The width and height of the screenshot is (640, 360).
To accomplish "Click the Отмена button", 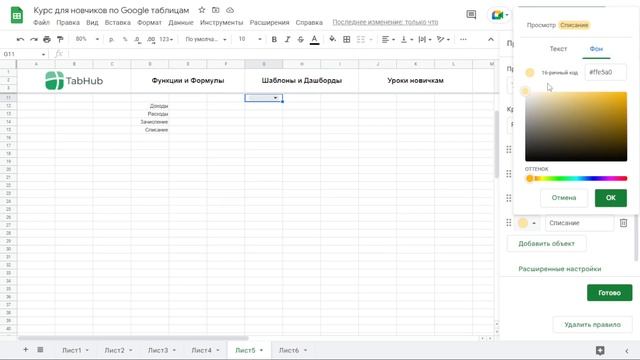I will [564, 198].
